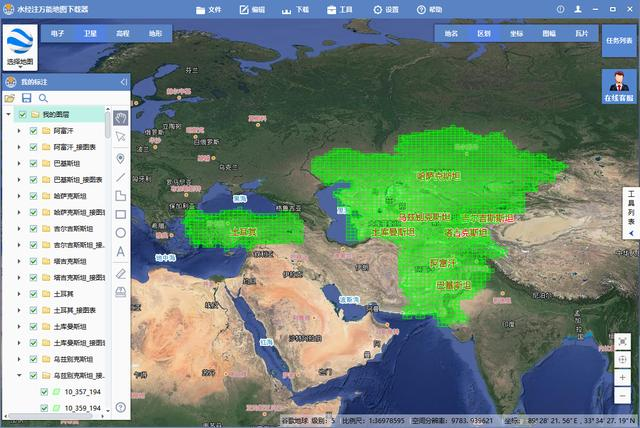The height and width of the screenshot is (428, 640).
Task: Toggle the 土耳其 layer checkbox
Action: [x=33, y=294]
